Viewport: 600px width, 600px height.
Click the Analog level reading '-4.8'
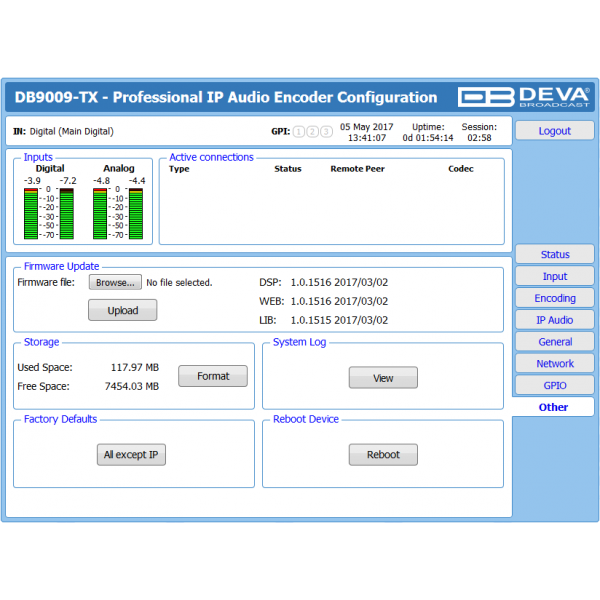[101, 181]
